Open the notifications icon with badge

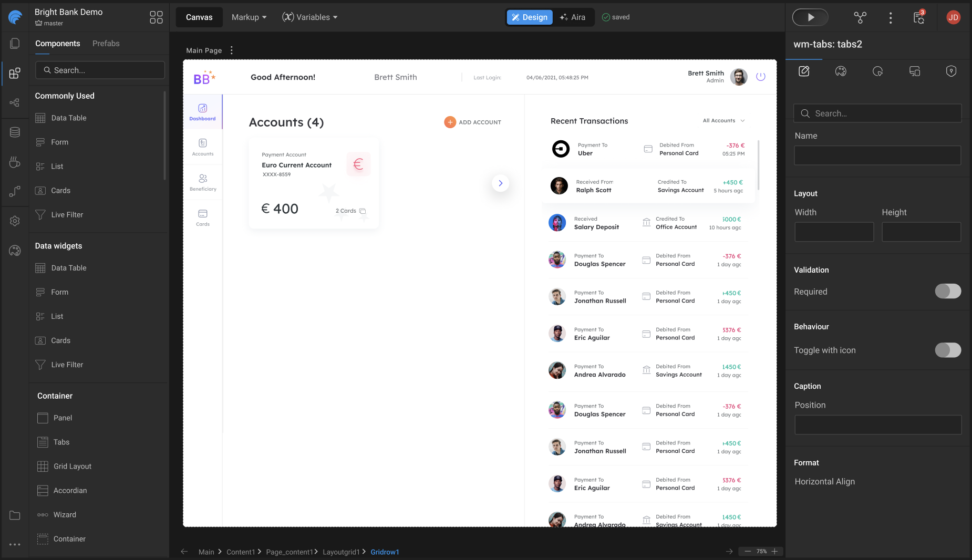pos(918,17)
